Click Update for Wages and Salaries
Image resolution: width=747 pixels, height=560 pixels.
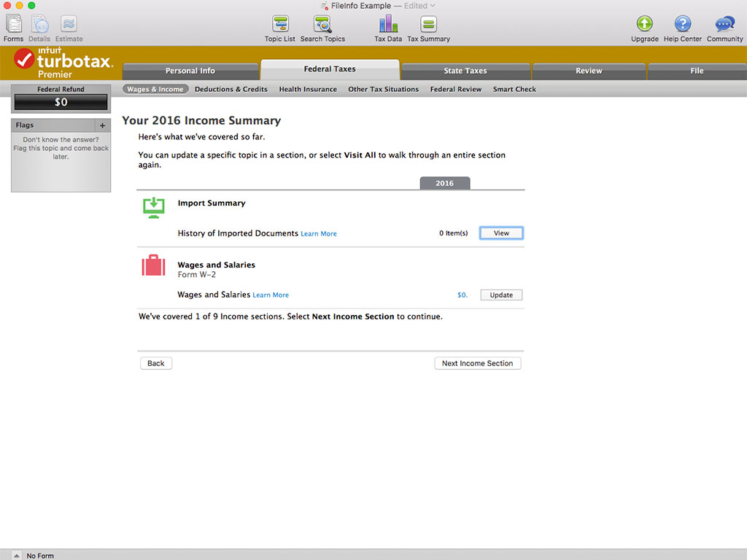(x=501, y=295)
